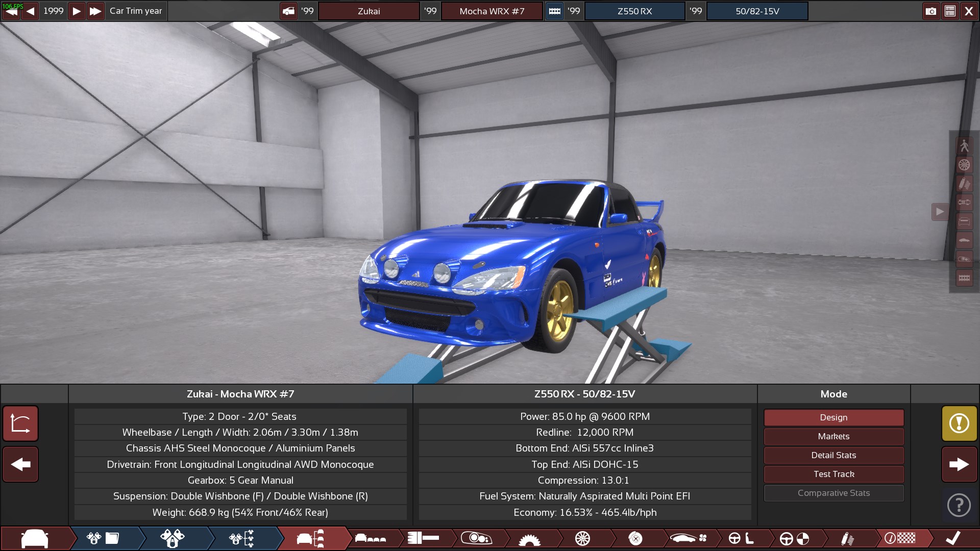Open the body variants tab with car silhouettes

(x=371, y=538)
